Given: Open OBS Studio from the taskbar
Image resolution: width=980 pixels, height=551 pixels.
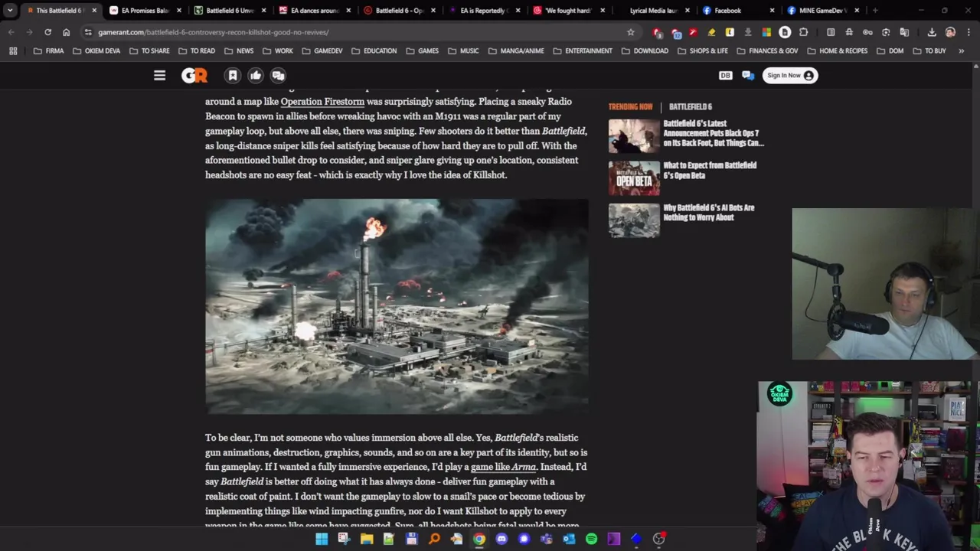Looking at the screenshot, I should [x=658, y=539].
